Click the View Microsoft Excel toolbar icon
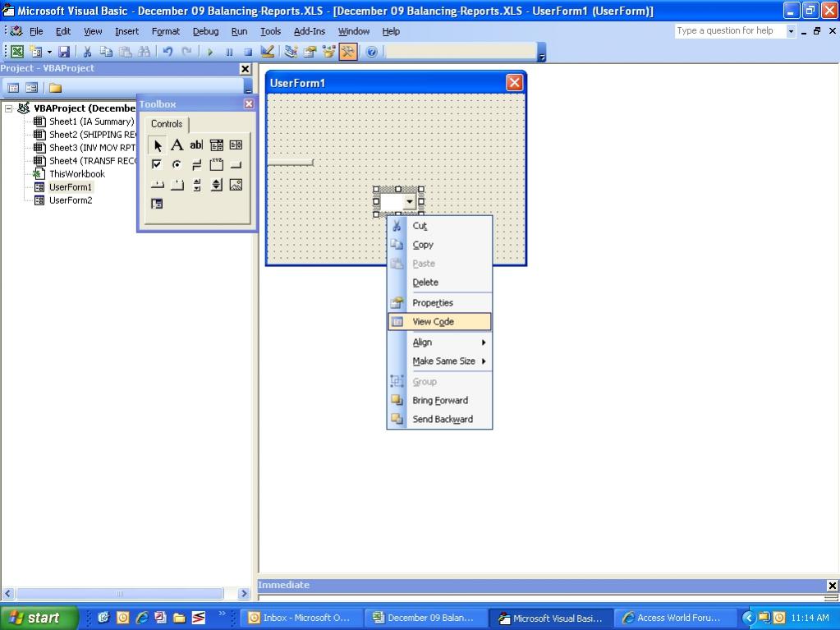 pyautogui.click(x=17, y=52)
